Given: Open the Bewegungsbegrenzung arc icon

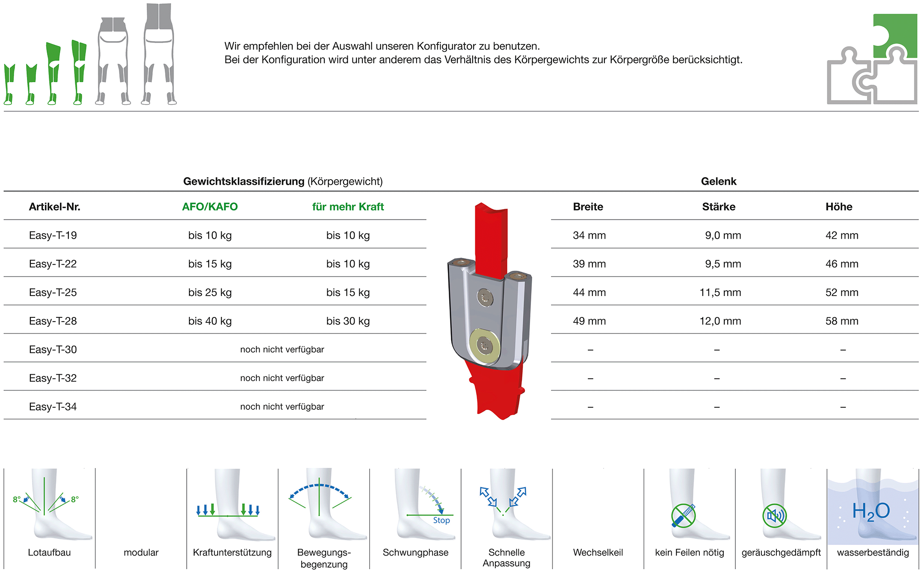Looking at the screenshot, I should tap(324, 504).
